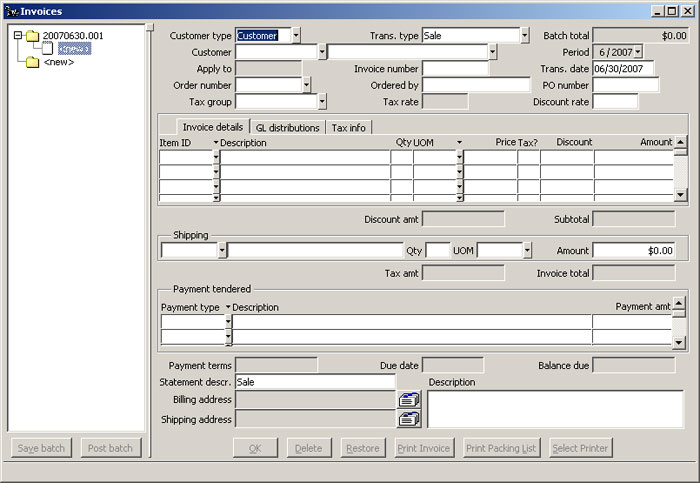This screenshot has height=483, width=700.
Task: Switch to the GL distributions tab
Action: pos(288,128)
